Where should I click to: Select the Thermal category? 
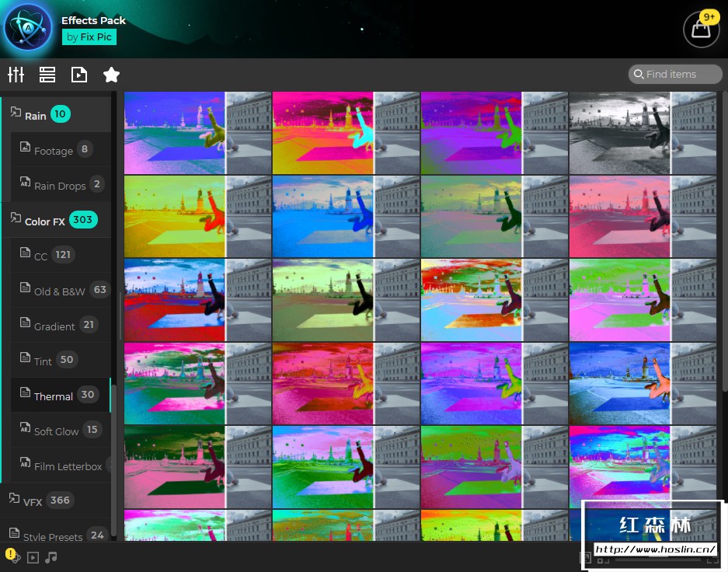61,395
